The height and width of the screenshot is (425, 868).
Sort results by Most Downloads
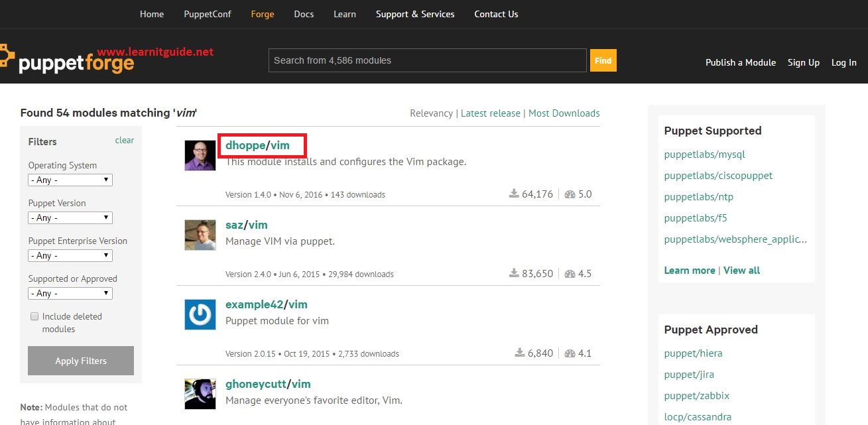point(564,113)
